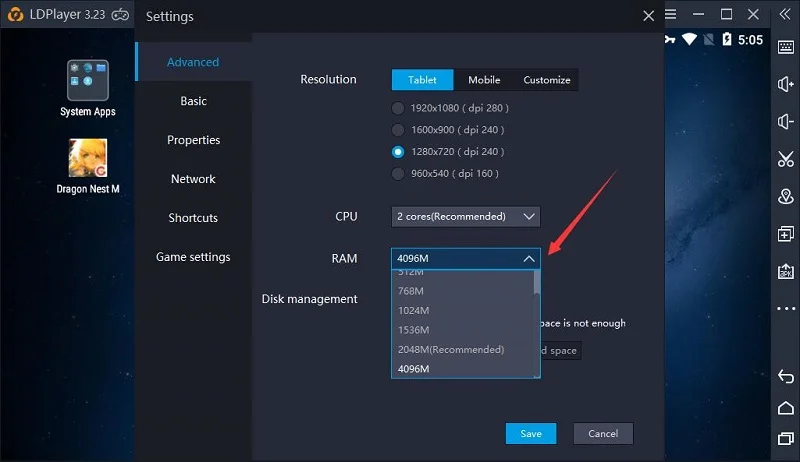Select the Tablet resolution mode
This screenshot has width=800, height=462.
point(422,80)
